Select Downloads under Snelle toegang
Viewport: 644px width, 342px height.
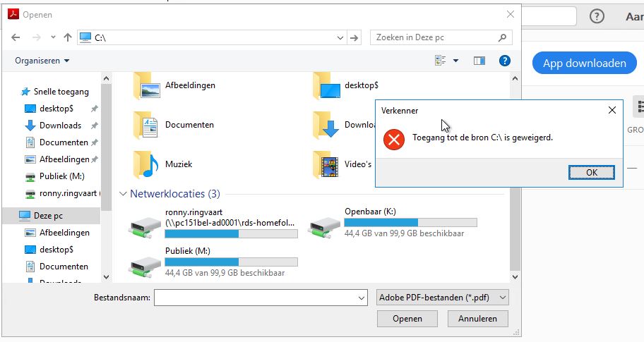(60, 126)
